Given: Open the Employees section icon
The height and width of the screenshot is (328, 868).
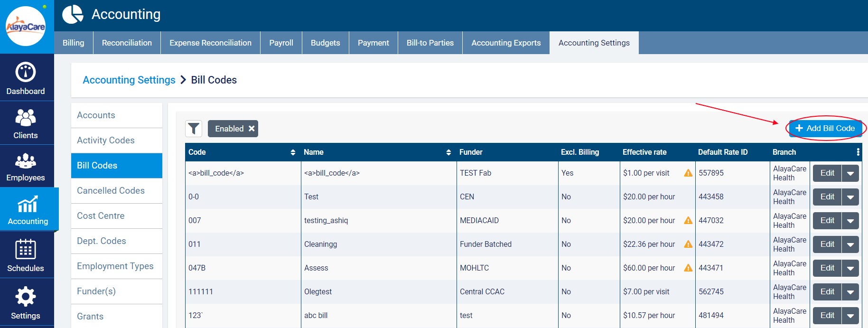Looking at the screenshot, I should (x=26, y=161).
